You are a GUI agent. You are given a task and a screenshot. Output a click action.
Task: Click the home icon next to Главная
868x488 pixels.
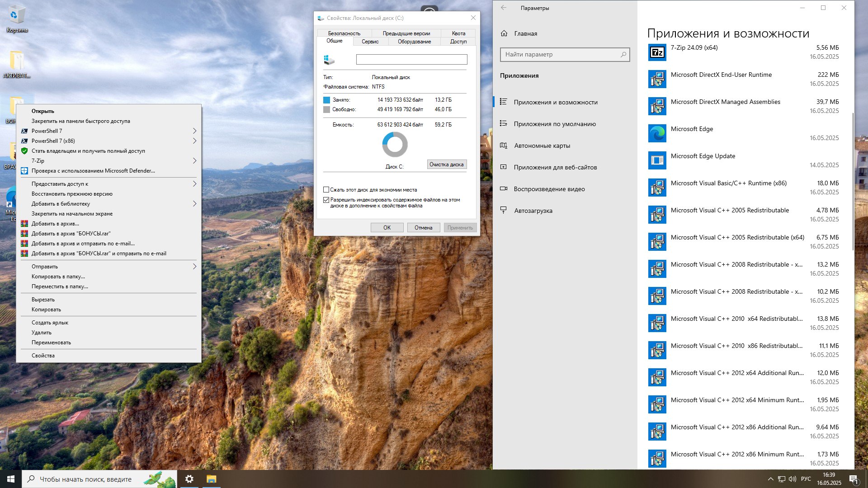[x=504, y=33]
